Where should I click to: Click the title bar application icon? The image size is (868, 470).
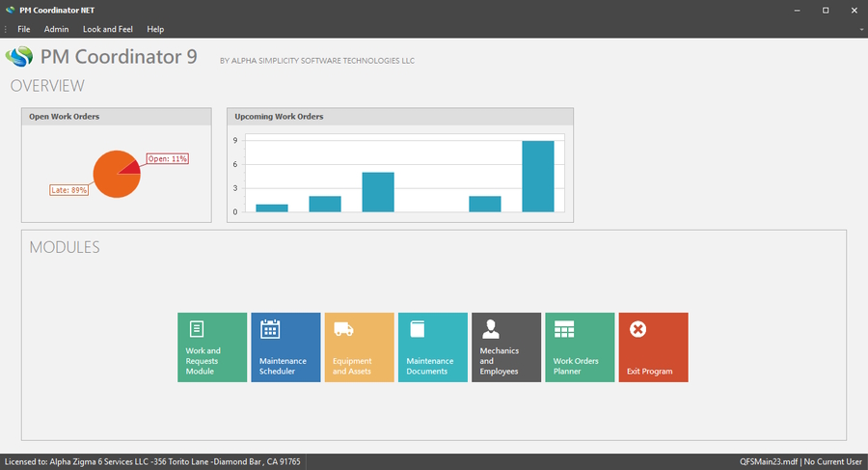10,10
